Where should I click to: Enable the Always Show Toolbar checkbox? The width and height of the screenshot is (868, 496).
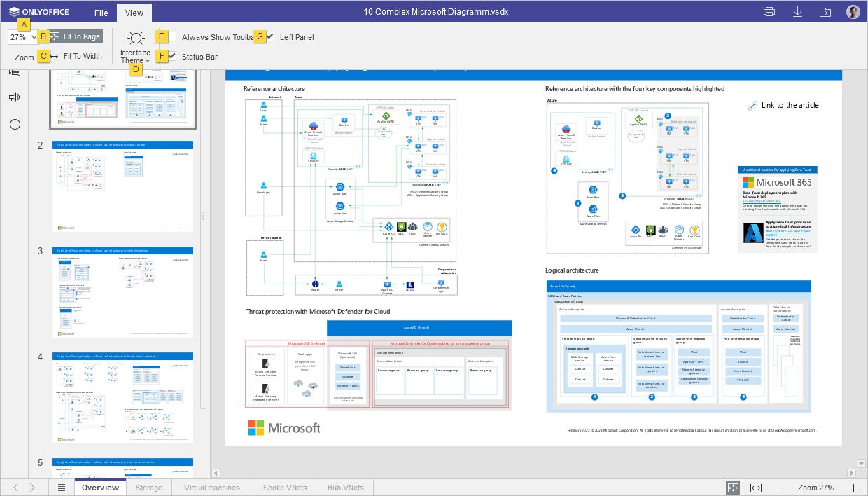coord(172,37)
